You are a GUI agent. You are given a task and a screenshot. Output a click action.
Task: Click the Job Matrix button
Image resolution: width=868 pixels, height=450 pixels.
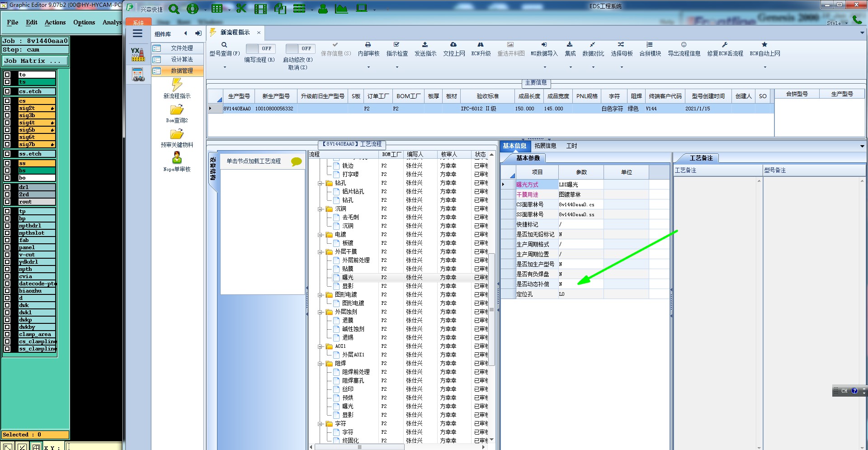click(35, 61)
